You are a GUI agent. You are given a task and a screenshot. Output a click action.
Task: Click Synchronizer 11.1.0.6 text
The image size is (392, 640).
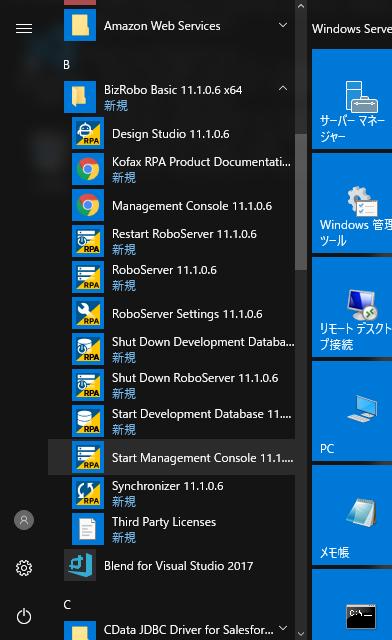point(167,486)
